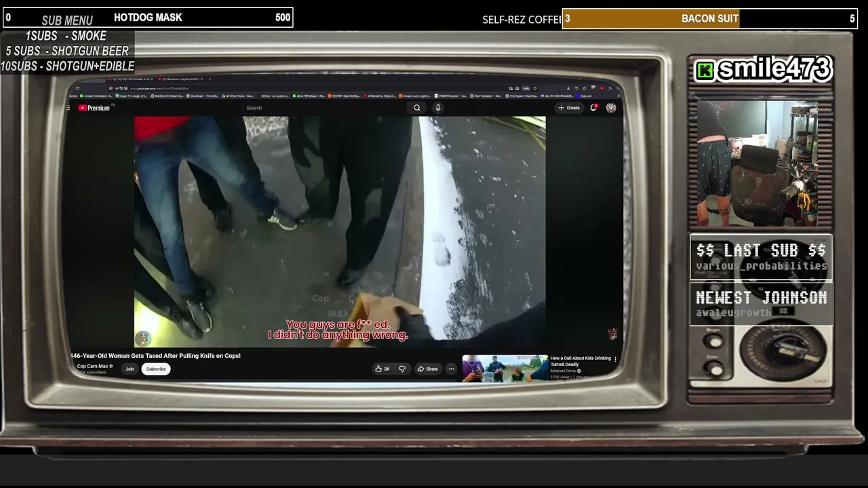Screen dimensions: 868x488
Task: Click the video player frame
Action: 340,231
